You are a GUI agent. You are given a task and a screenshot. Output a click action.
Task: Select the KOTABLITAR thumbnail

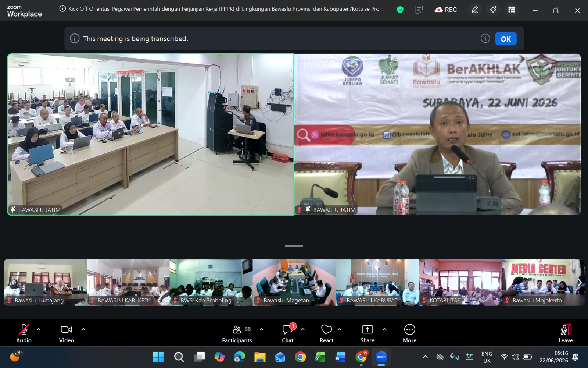click(x=460, y=282)
